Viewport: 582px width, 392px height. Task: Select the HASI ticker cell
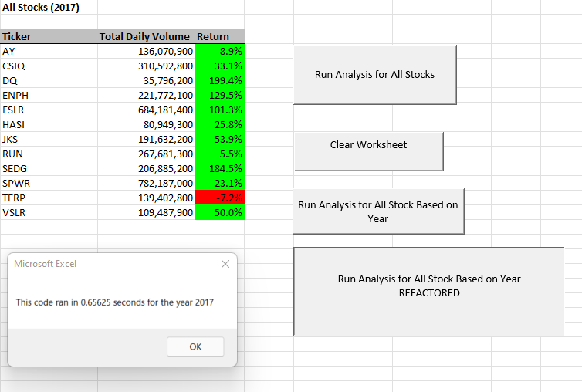tap(49, 125)
